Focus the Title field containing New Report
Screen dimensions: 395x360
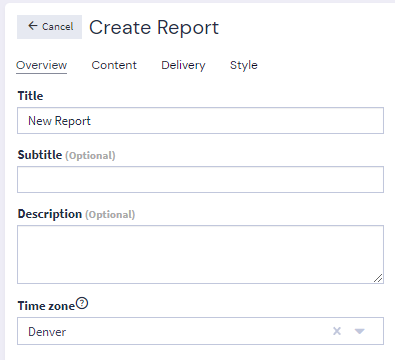coord(200,121)
